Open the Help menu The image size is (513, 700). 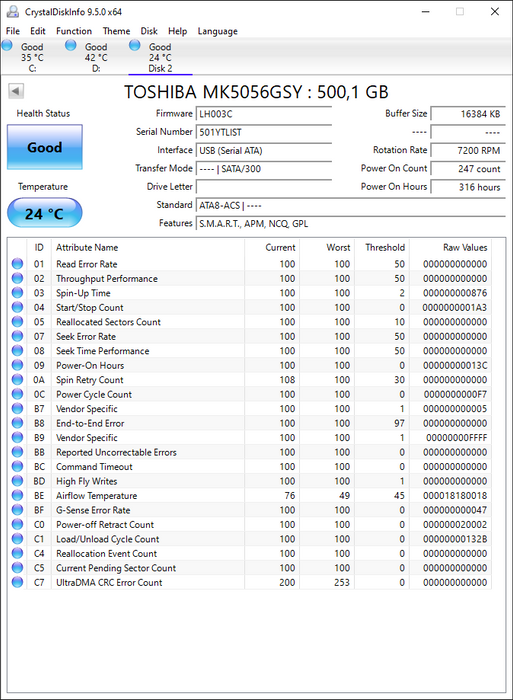click(177, 31)
